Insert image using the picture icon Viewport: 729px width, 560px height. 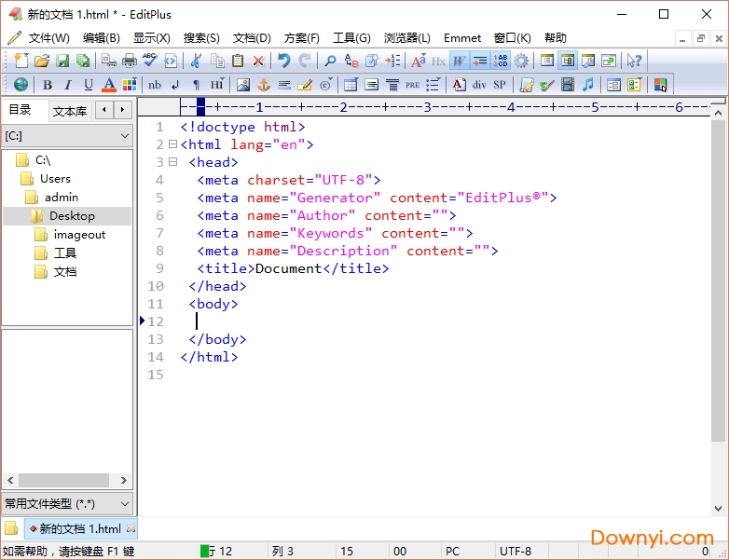pyautogui.click(x=243, y=85)
